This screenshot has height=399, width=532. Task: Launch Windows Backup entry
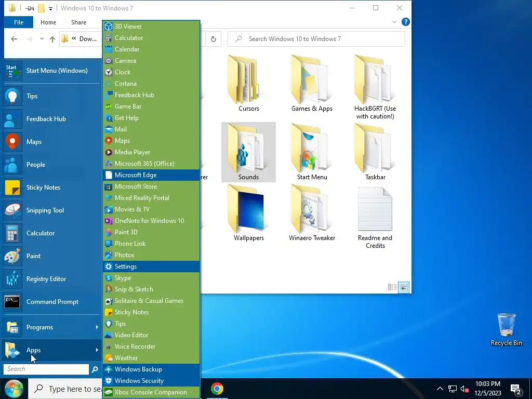tap(151, 369)
